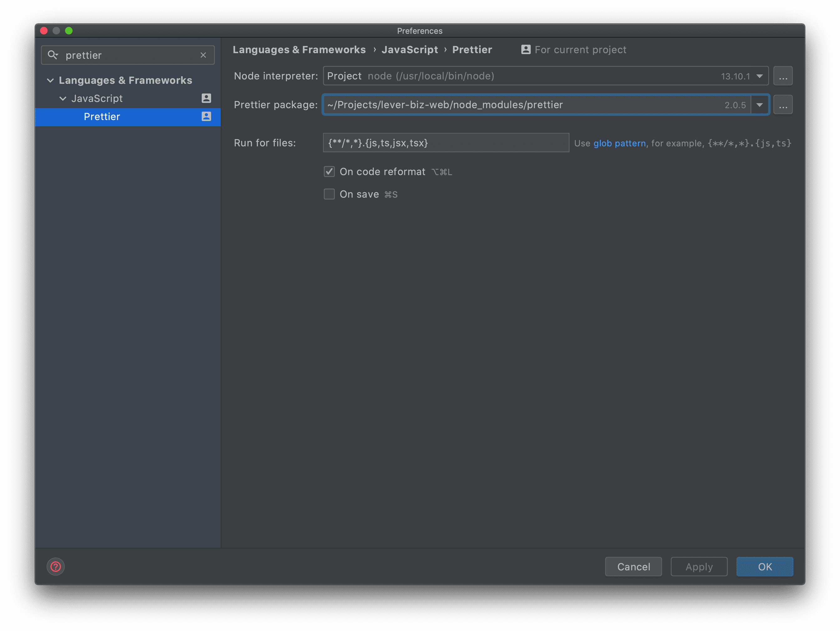Viewport: 840px width, 631px height.
Task: Browse for Prettier package via ellipsis button
Action: click(x=783, y=105)
